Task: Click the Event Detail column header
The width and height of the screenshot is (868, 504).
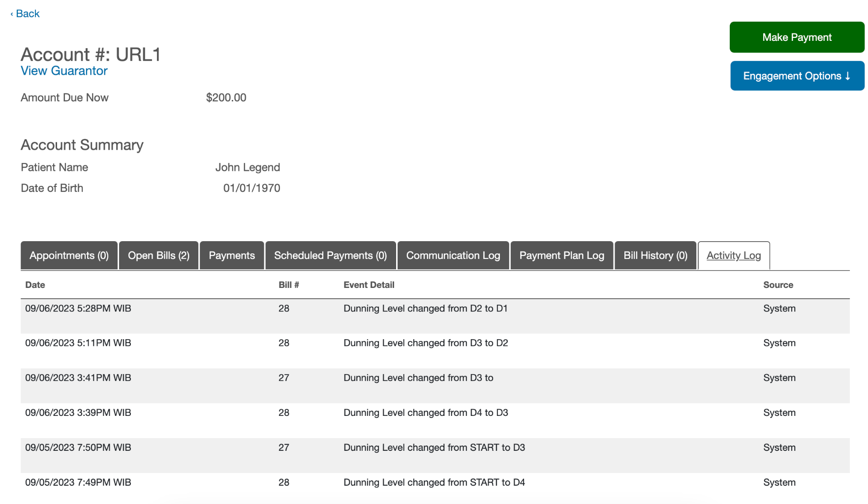Action: [369, 284]
